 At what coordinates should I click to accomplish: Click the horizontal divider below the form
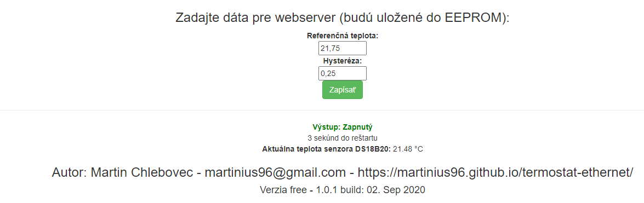(322, 110)
